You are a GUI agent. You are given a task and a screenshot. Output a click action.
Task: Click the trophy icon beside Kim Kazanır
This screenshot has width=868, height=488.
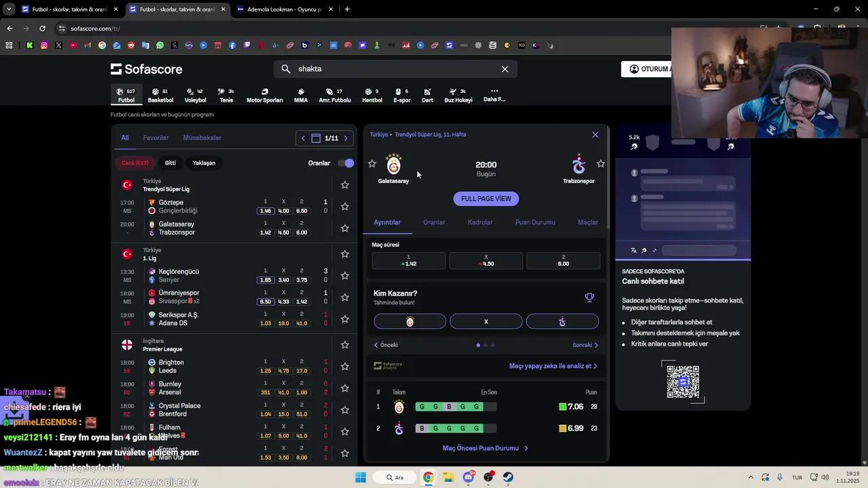589,297
